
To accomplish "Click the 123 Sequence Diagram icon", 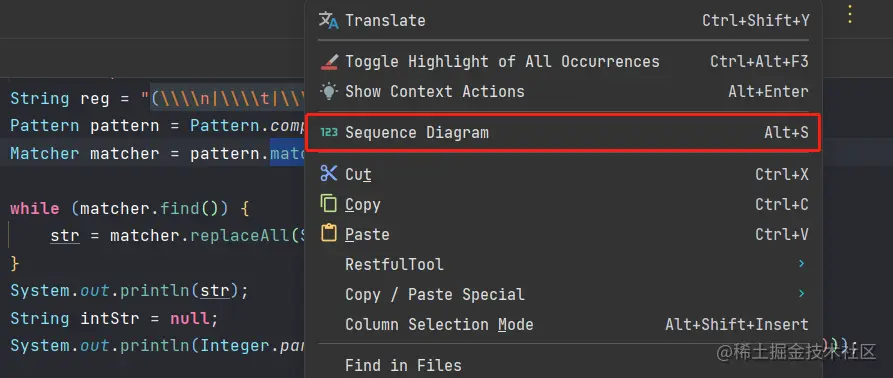I will pyautogui.click(x=329, y=133).
